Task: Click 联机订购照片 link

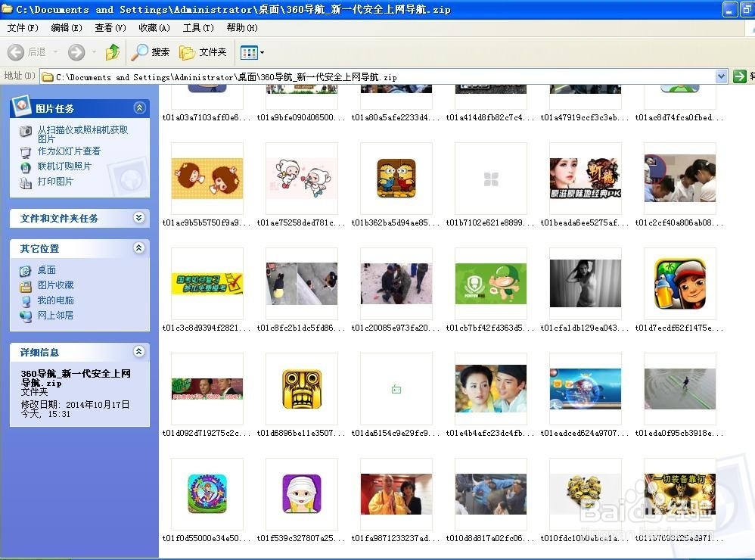Action: pyautogui.click(x=64, y=166)
